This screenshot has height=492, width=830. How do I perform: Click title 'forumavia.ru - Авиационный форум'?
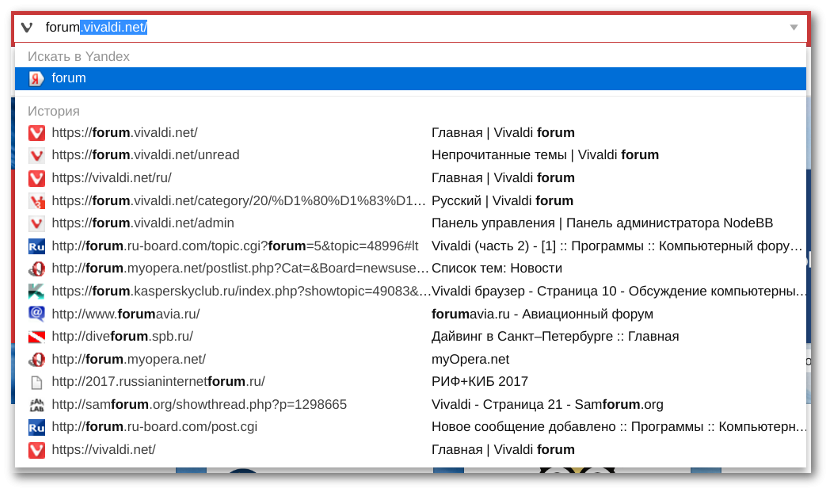(x=542, y=314)
